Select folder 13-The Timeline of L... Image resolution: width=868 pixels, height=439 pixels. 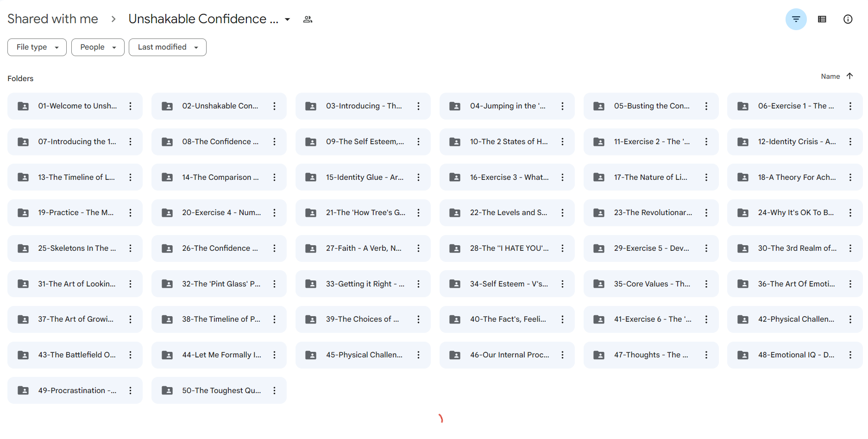click(x=75, y=177)
